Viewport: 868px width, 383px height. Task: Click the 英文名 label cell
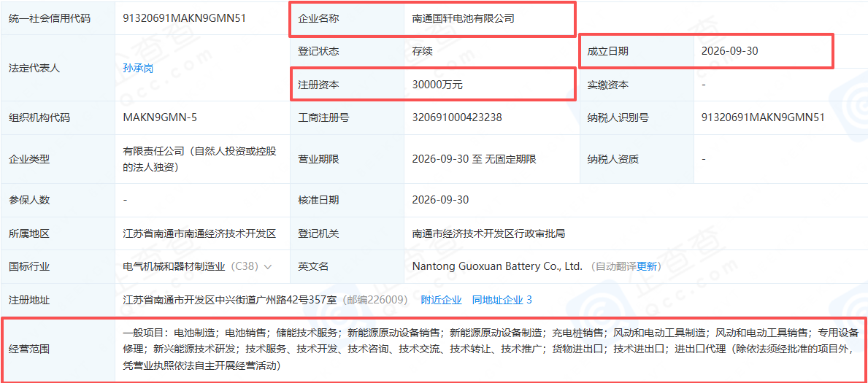pos(347,267)
